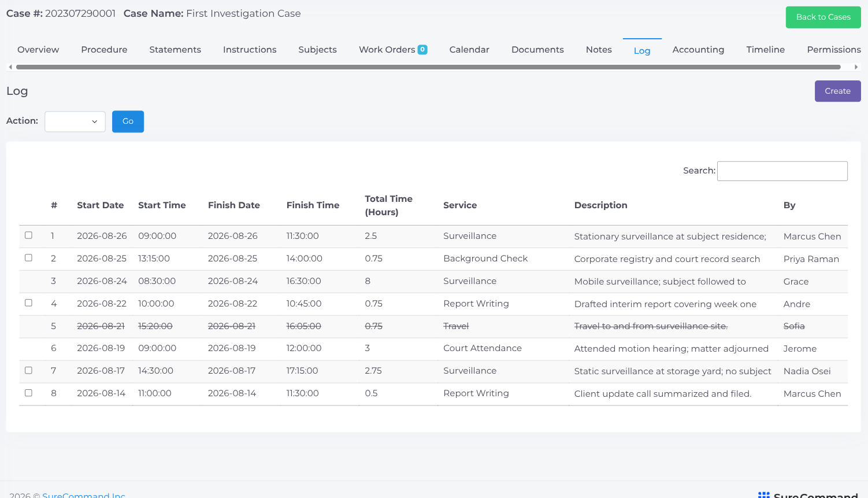Check the box for the 2026-08-22 Report Writing entry

[x=28, y=303]
